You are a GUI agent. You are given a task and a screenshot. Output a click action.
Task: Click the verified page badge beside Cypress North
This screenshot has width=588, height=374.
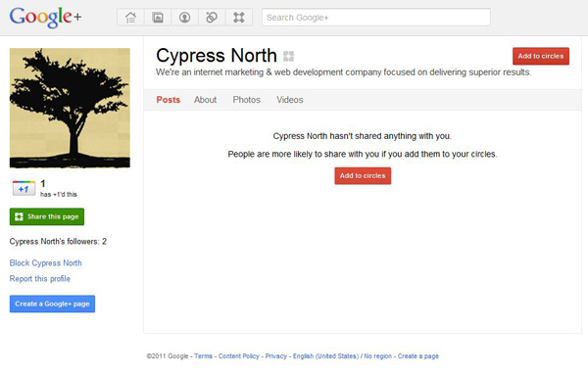pyautogui.click(x=288, y=56)
